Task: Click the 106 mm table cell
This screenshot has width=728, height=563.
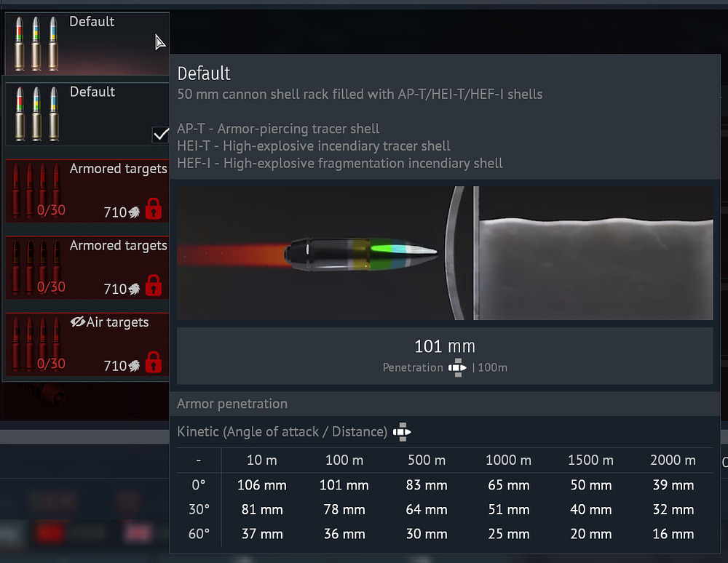Action: (262, 485)
